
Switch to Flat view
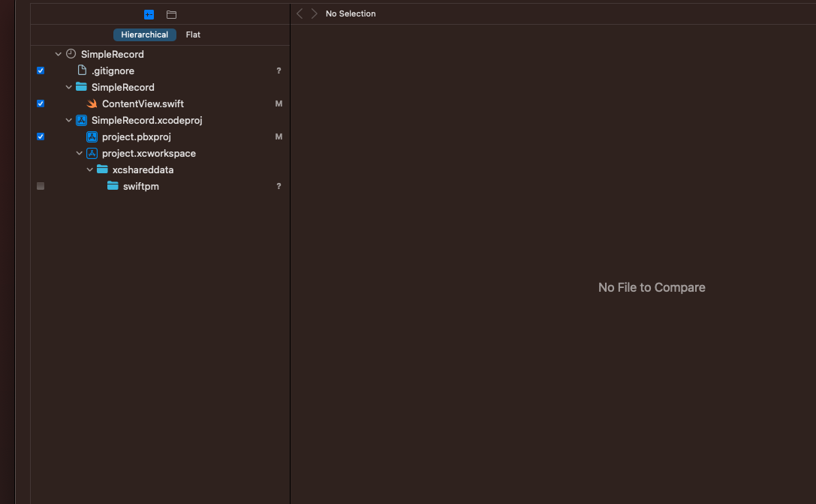point(193,34)
